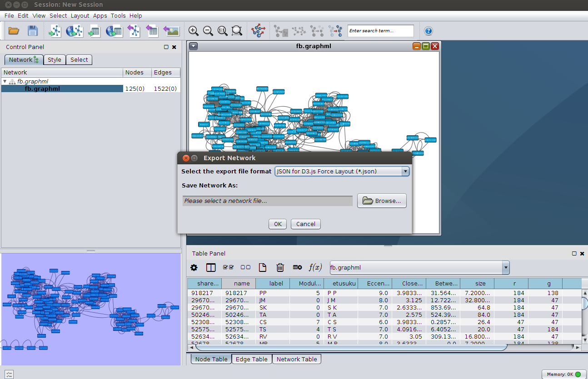Open the Function Builder f(x) icon

pyautogui.click(x=315, y=267)
